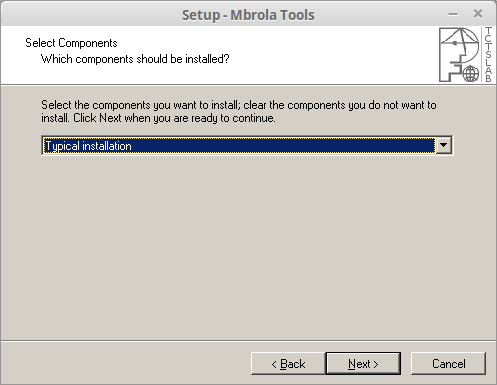497x385 pixels.
Task: Click the empty gray panel below the dropdown
Action: coord(247,247)
